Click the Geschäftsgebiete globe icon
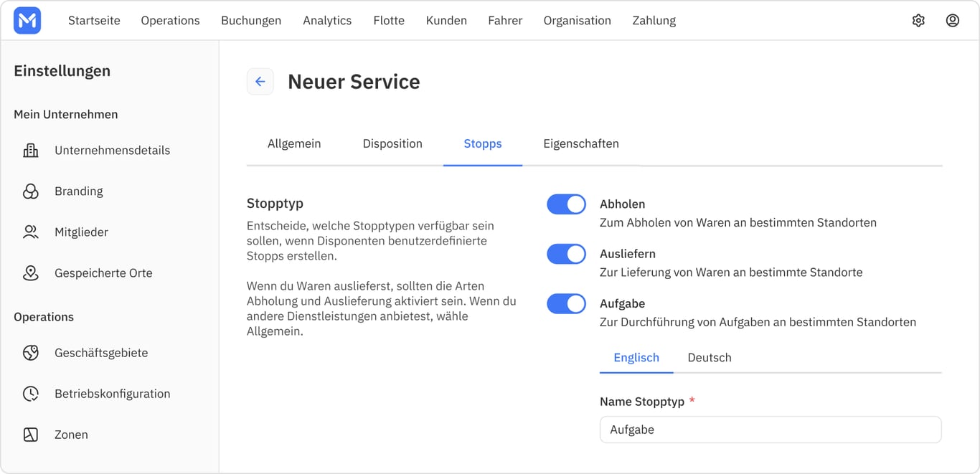The width and height of the screenshot is (980, 474). pos(31,353)
